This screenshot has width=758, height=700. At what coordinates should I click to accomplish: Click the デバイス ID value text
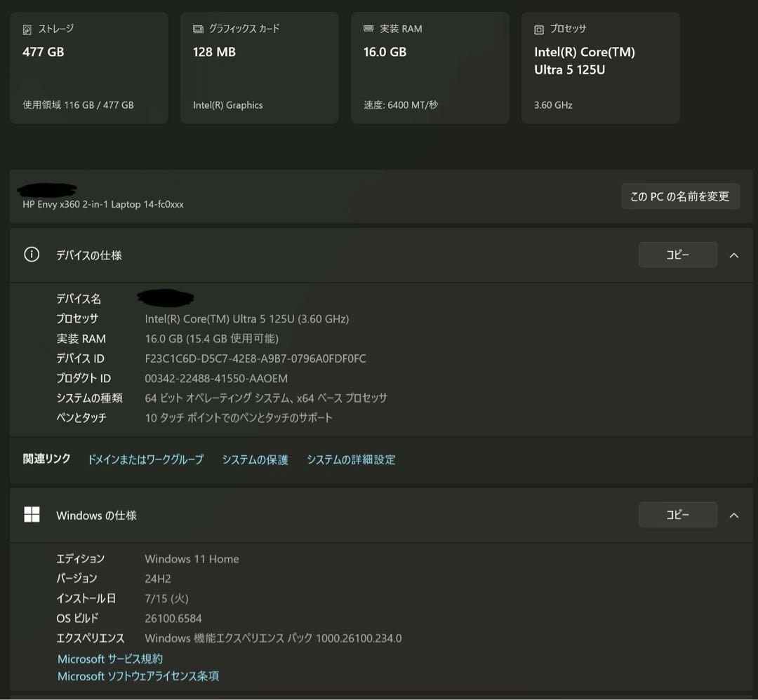[255, 358]
